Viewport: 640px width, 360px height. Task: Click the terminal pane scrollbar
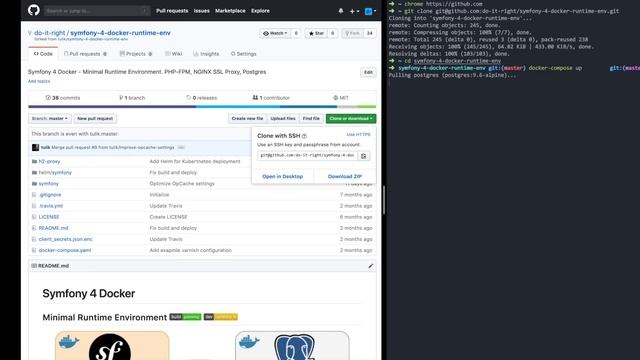pos(384,200)
